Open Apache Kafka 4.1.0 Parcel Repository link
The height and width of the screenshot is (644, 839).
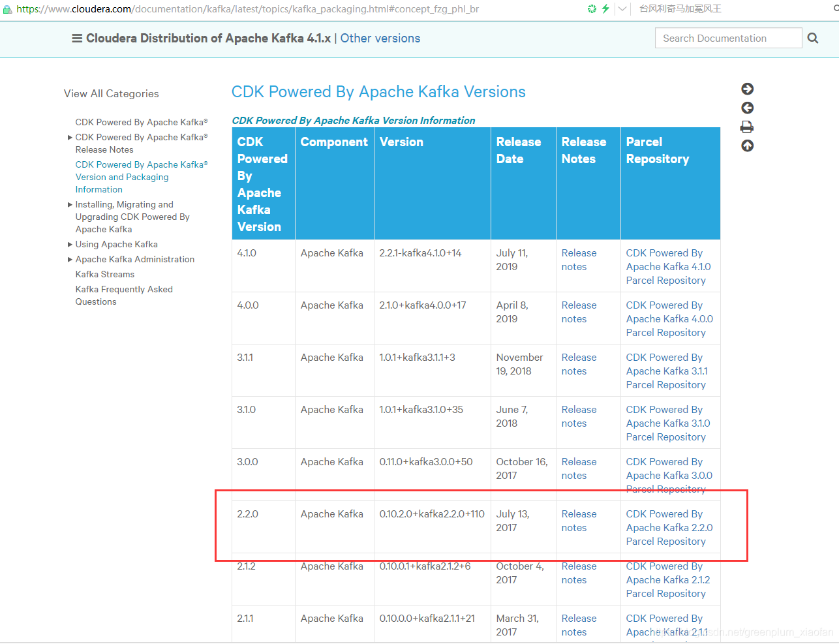[x=669, y=267]
